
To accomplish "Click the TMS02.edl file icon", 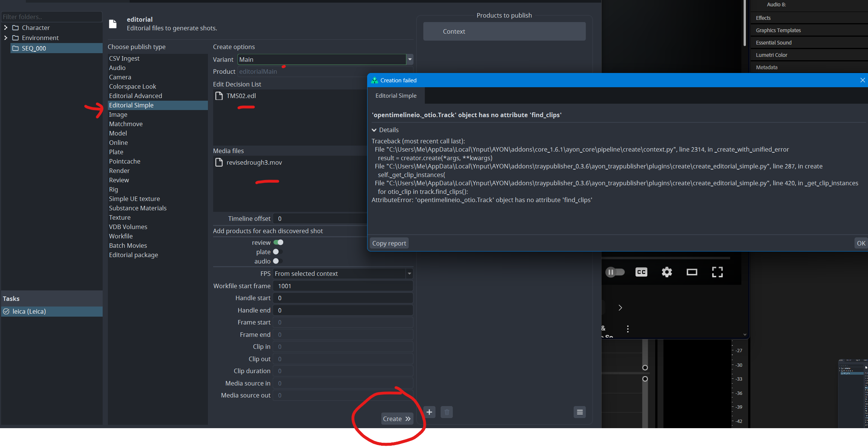I will point(219,96).
